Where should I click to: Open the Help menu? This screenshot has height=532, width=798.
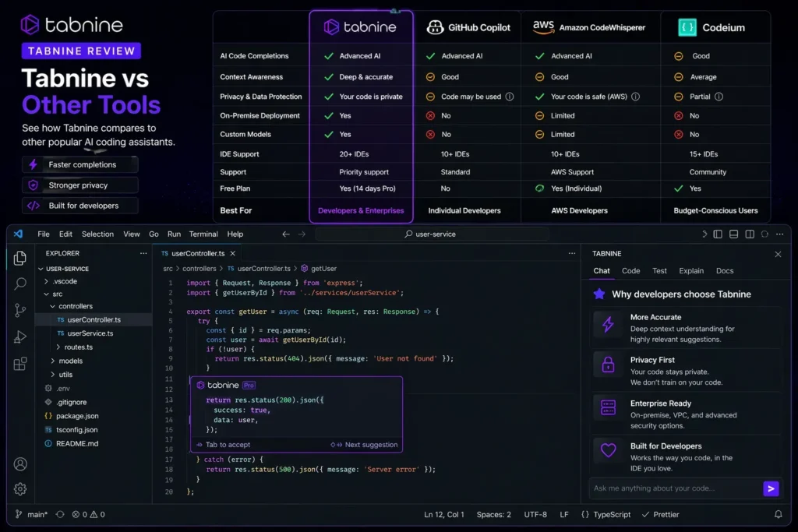[235, 234]
